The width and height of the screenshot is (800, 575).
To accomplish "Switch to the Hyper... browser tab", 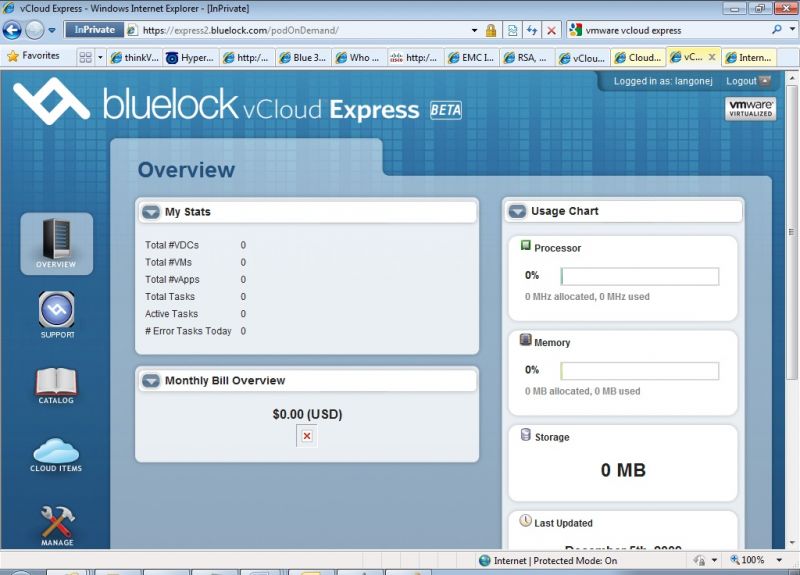I will [190, 58].
